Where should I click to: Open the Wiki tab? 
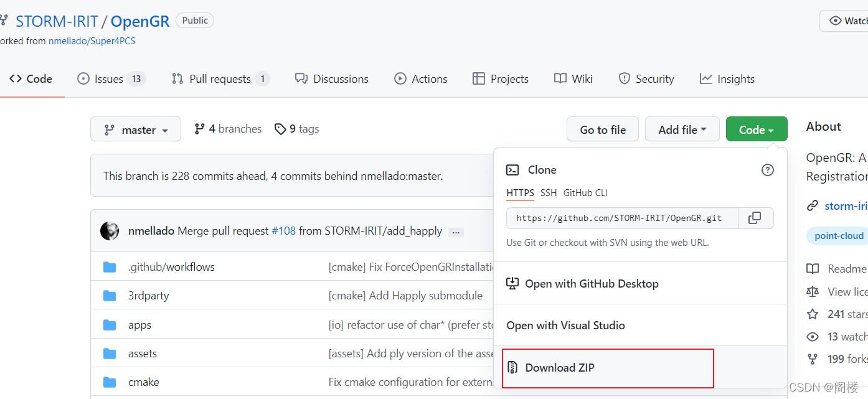pyautogui.click(x=573, y=79)
